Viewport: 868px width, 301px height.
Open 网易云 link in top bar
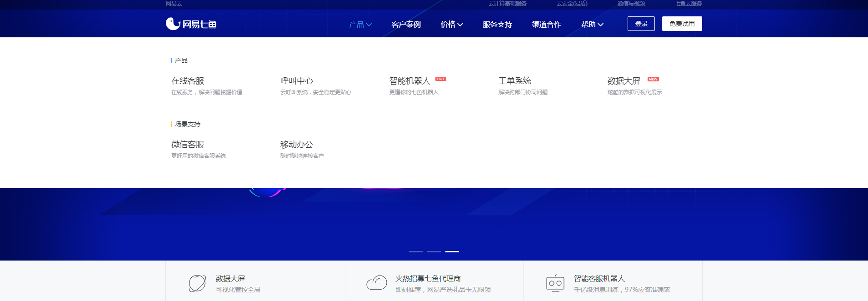point(174,4)
